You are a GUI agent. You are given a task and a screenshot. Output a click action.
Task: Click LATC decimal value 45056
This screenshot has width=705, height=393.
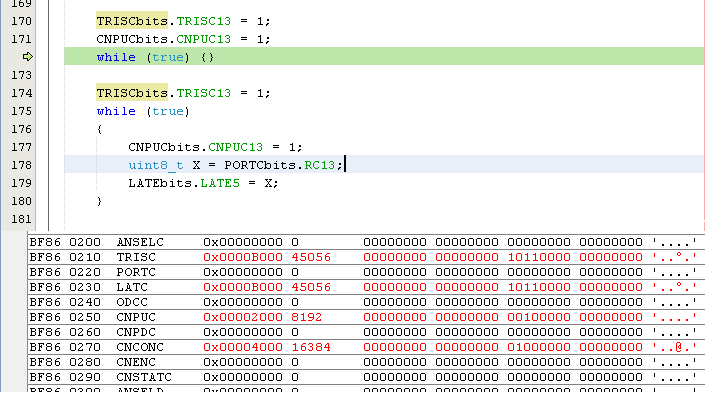(x=311, y=287)
